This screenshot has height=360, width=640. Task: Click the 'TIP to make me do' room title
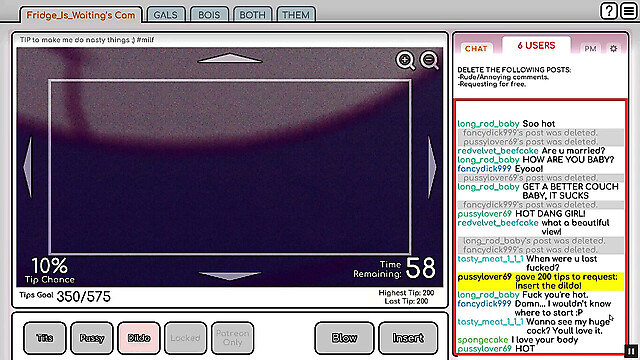pyautogui.click(x=87, y=40)
